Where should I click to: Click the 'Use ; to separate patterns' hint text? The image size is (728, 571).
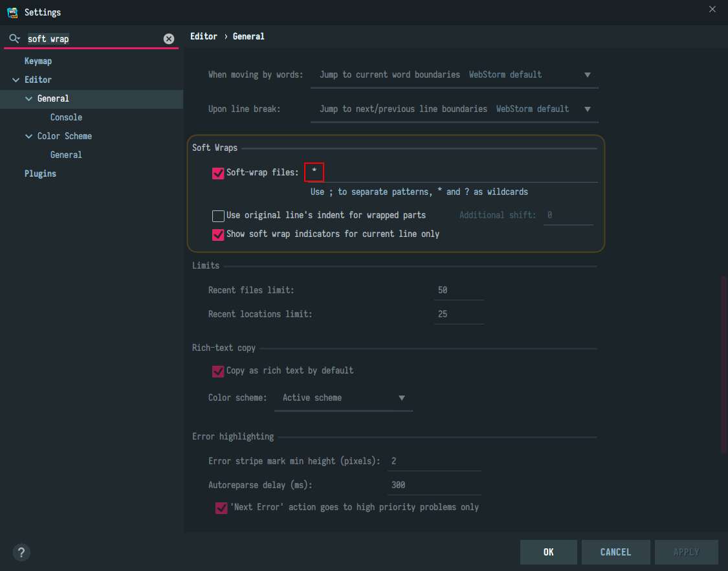point(419,192)
